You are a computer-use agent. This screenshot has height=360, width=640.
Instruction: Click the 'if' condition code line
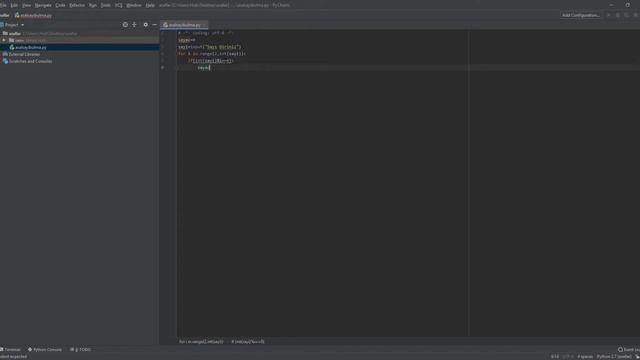pyautogui.click(x=210, y=61)
